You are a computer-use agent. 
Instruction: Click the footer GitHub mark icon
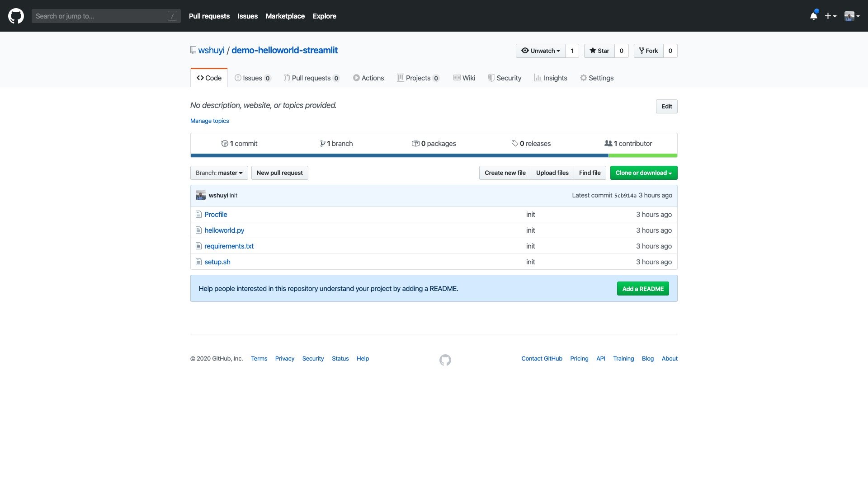point(445,360)
